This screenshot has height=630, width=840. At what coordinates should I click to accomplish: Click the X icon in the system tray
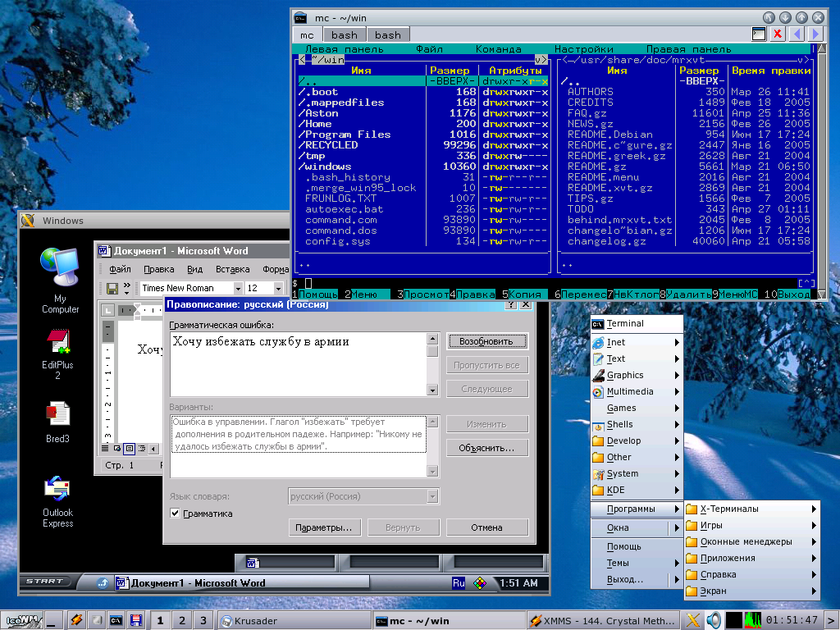(x=693, y=620)
